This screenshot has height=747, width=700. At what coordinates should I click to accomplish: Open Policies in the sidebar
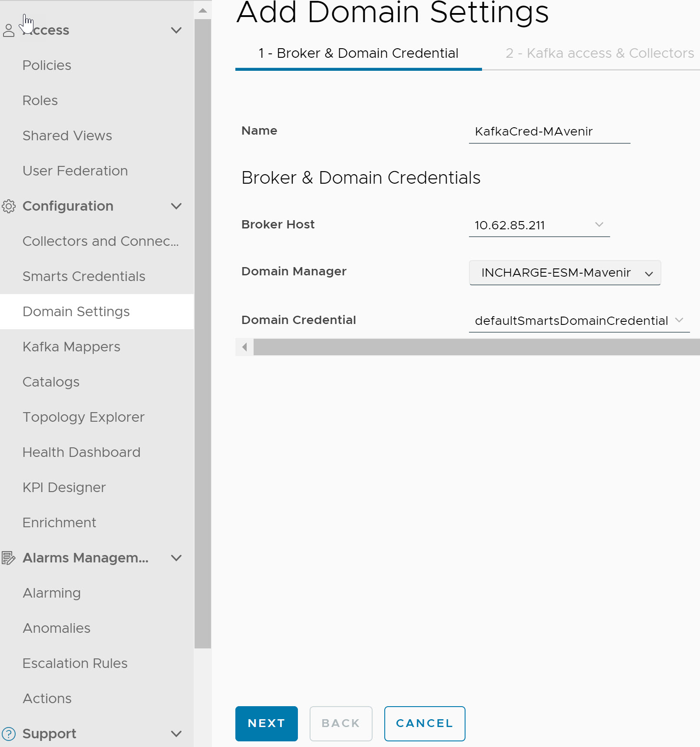click(x=47, y=65)
